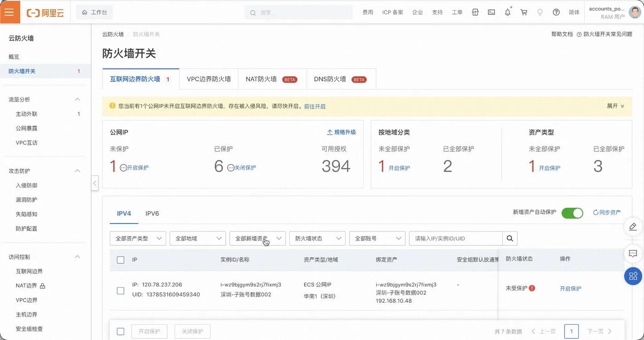Open the 全部地域 dropdown
The width and height of the screenshot is (644, 340).
point(198,238)
